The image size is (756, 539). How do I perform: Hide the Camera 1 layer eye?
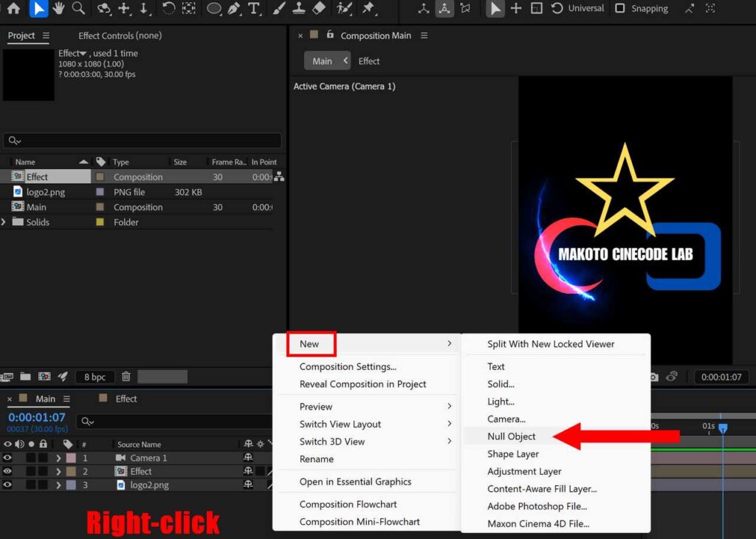coord(7,458)
